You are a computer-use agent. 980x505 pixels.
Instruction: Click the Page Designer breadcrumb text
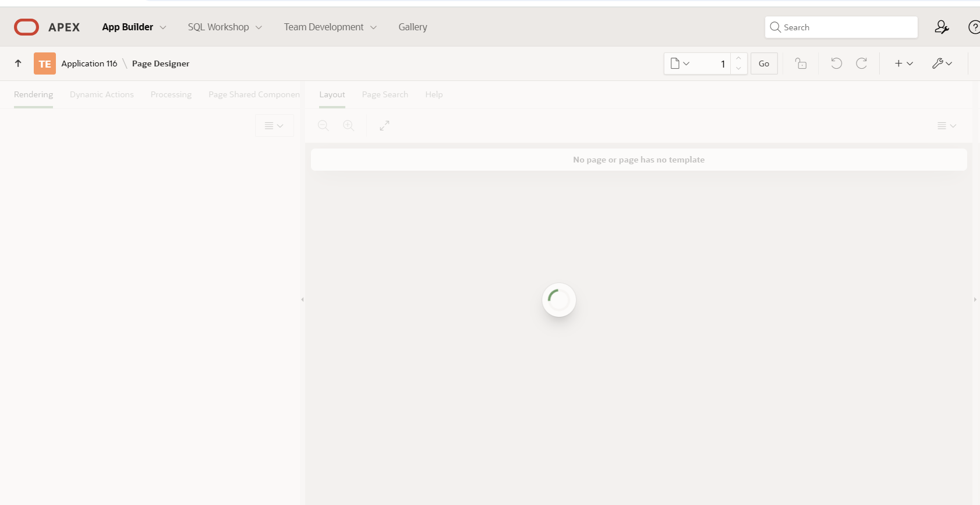click(x=161, y=63)
